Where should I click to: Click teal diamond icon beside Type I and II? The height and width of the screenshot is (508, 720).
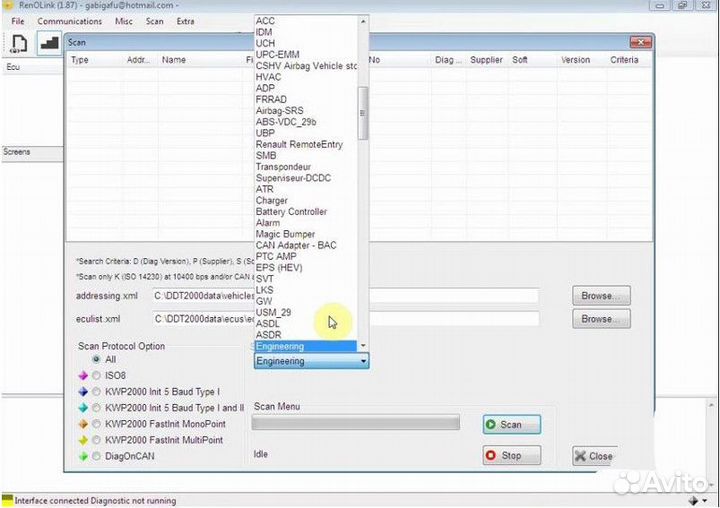(83, 408)
